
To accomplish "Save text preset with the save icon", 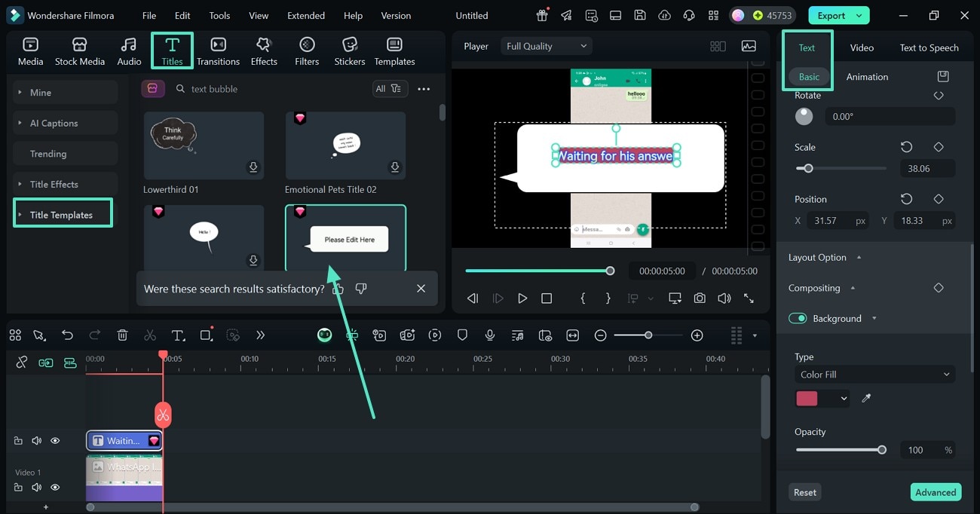I will click(x=943, y=76).
